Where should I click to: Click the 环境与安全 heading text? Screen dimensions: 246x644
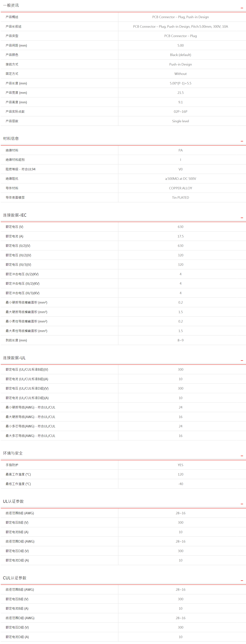pyautogui.click(x=13, y=453)
